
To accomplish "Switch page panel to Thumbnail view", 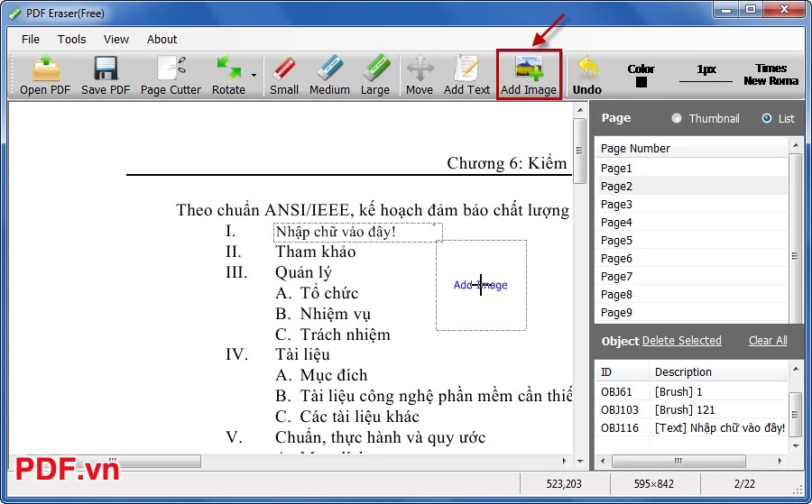I will (x=677, y=118).
